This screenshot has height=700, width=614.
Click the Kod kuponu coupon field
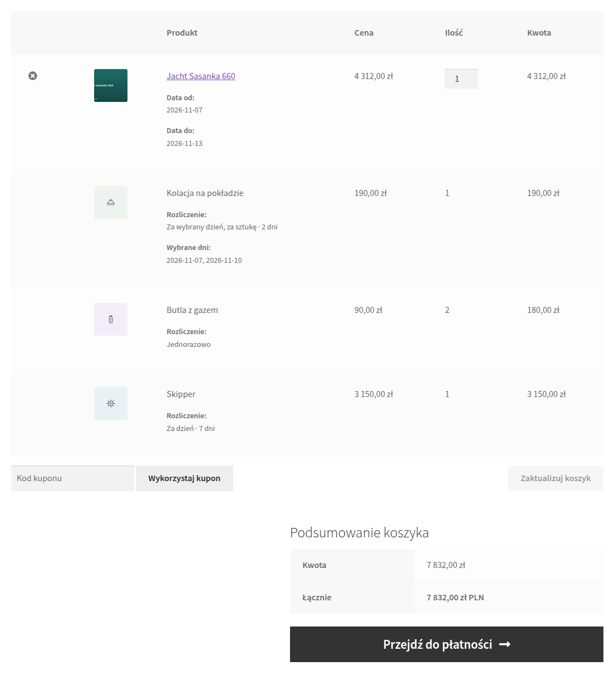click(72, 478)
